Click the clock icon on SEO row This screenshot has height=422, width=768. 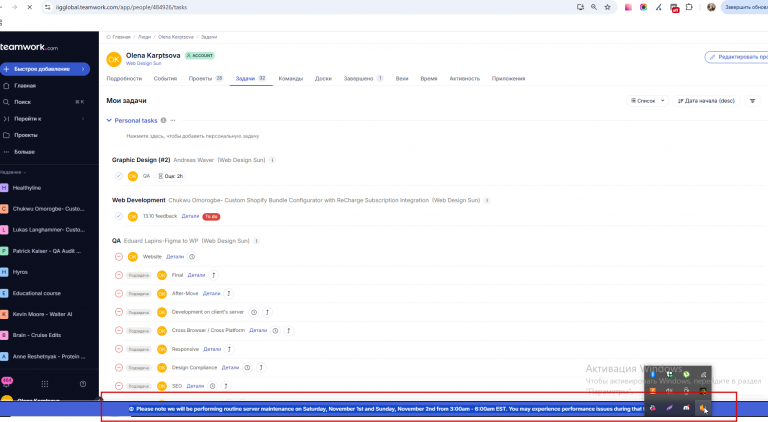click(213, 386)
